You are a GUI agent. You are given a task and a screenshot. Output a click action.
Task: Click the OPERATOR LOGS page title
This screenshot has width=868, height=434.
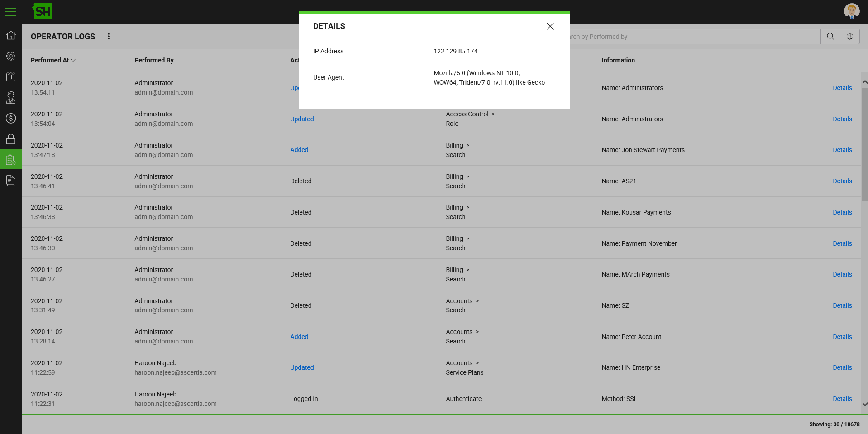point(63,37)
